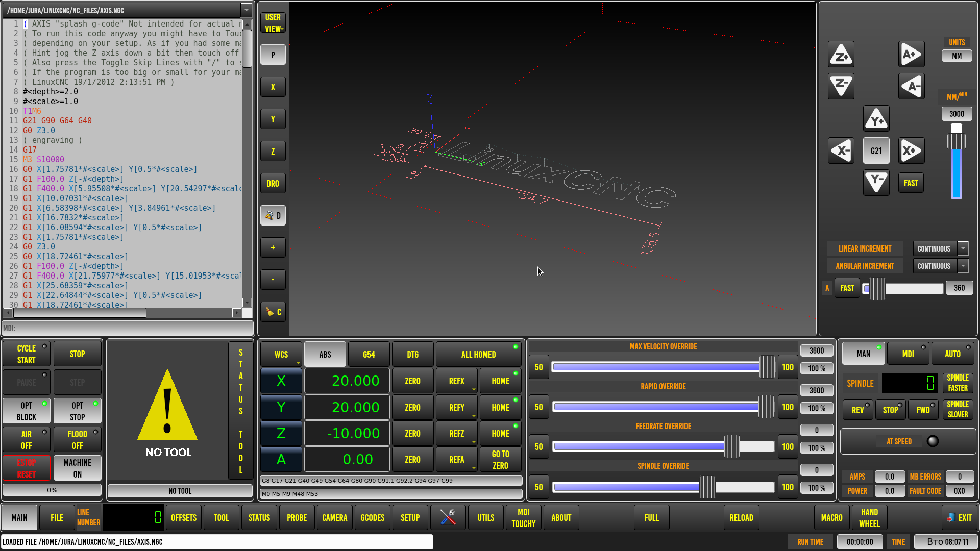Click the X axis label button

pyautogui.click(x=281, y=381)
